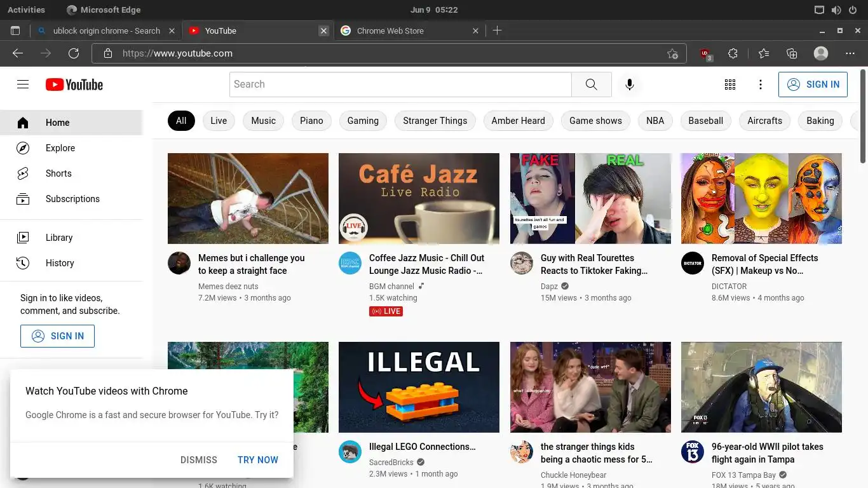Click SIGN IN button in the sidebar

point(57,336)
